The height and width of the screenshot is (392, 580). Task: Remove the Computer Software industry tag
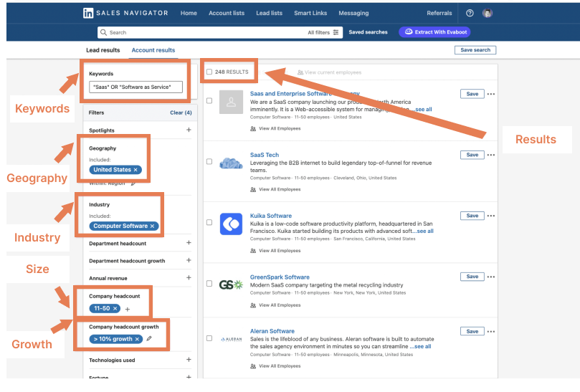pyautogui.click(x=152, y=226)
